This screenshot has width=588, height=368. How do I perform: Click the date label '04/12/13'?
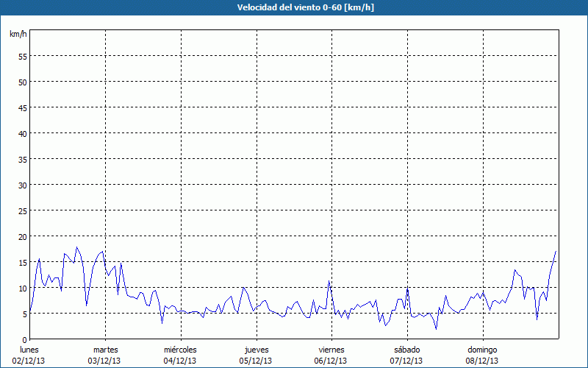[180, 361]
